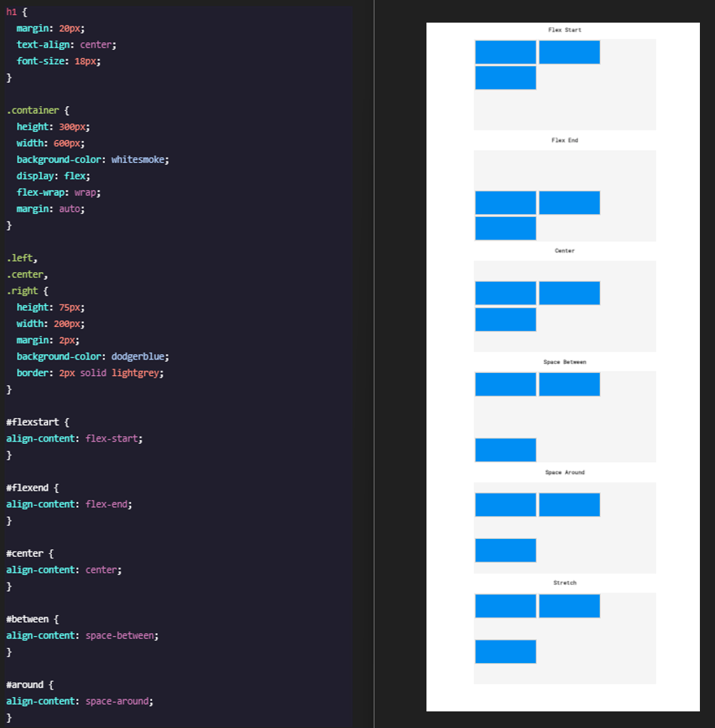Click the "Flex End" heading in preview

tap(564, 140)
